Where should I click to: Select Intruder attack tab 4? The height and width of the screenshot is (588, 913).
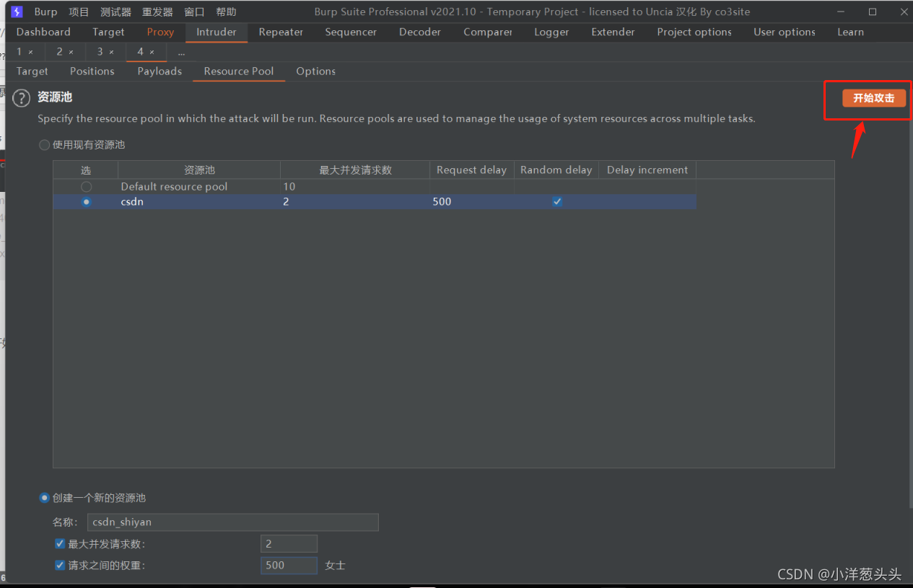(x=141, y=52)
